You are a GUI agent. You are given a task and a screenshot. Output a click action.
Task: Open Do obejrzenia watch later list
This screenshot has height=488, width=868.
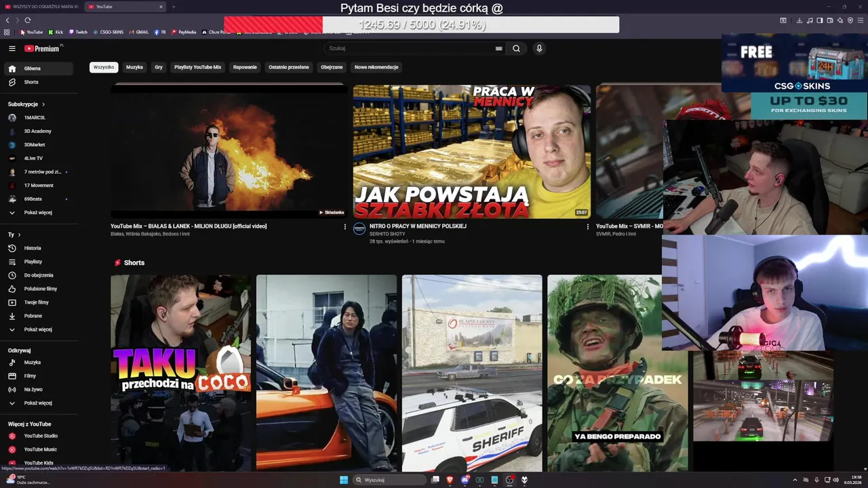(x=38, y=275)
